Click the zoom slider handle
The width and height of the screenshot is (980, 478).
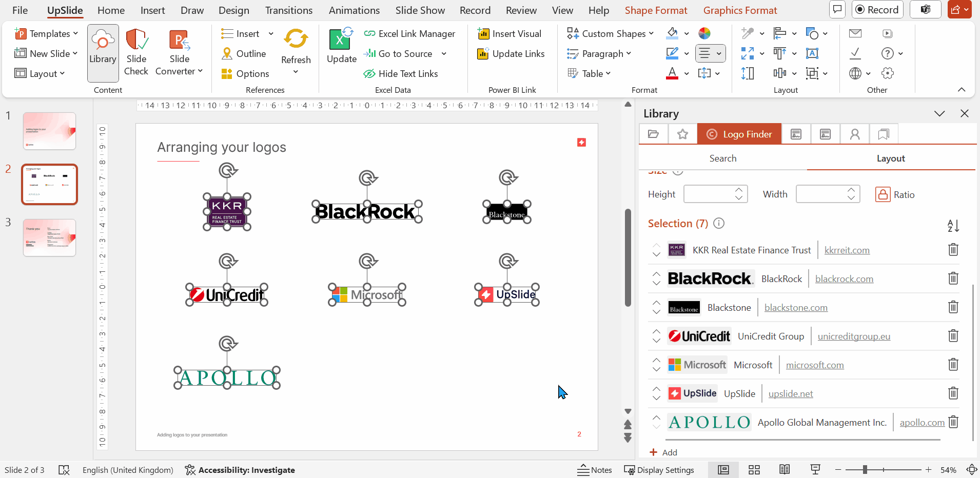(865, 470)
